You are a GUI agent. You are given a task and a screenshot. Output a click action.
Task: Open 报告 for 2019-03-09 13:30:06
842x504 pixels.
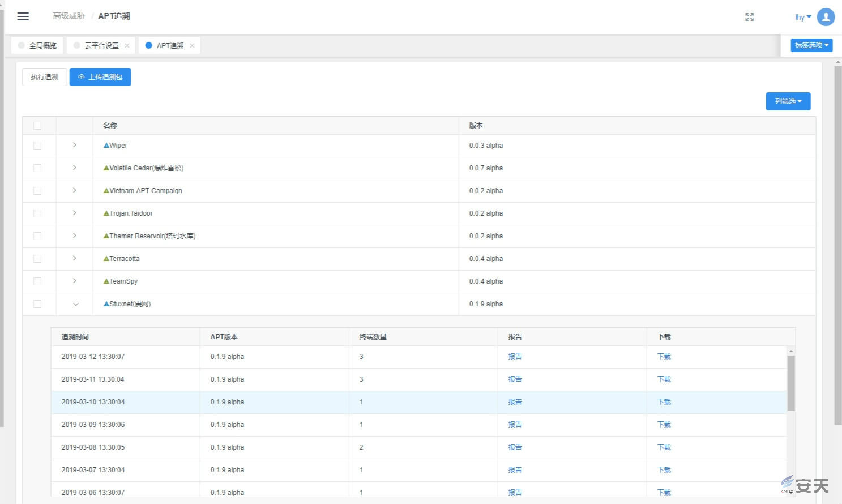point(515,425)
